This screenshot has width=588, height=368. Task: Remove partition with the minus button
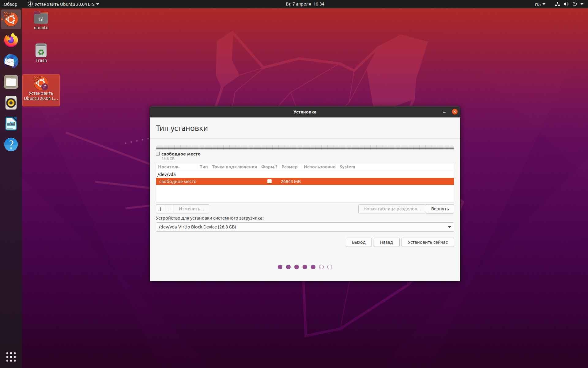pyautogui.click(x=169, y=209)
